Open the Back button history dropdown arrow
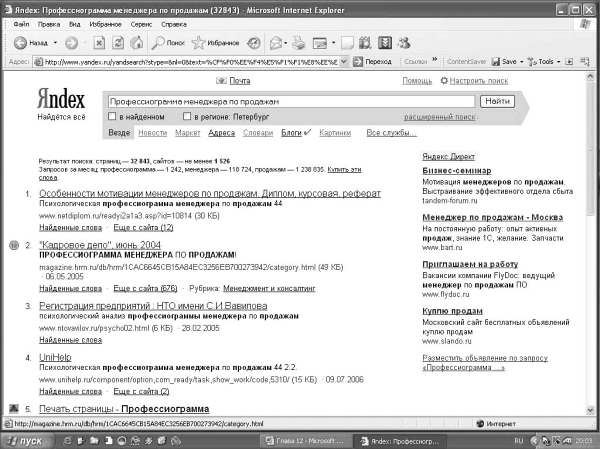The height and width of the screenshot is (449, 600). pyautogui.click(x=55, y=43)
